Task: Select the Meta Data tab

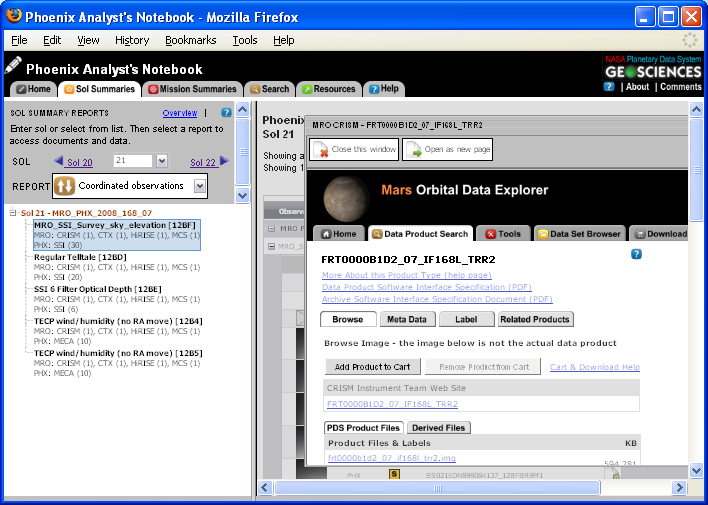Action: click(406, 320)
